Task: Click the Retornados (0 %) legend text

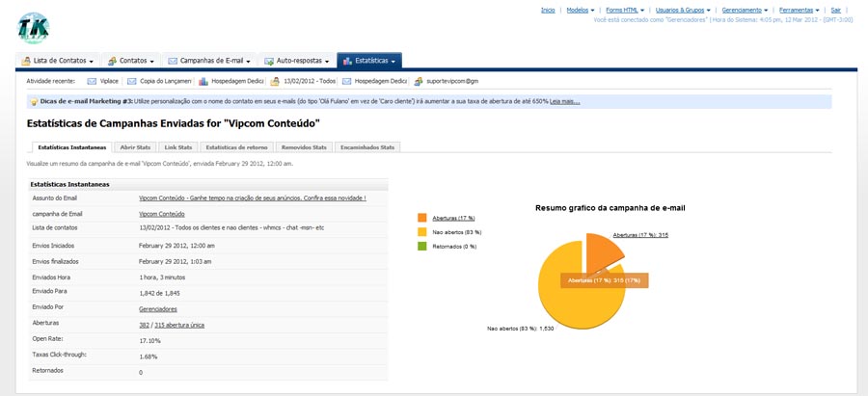Action: point(454,247)
